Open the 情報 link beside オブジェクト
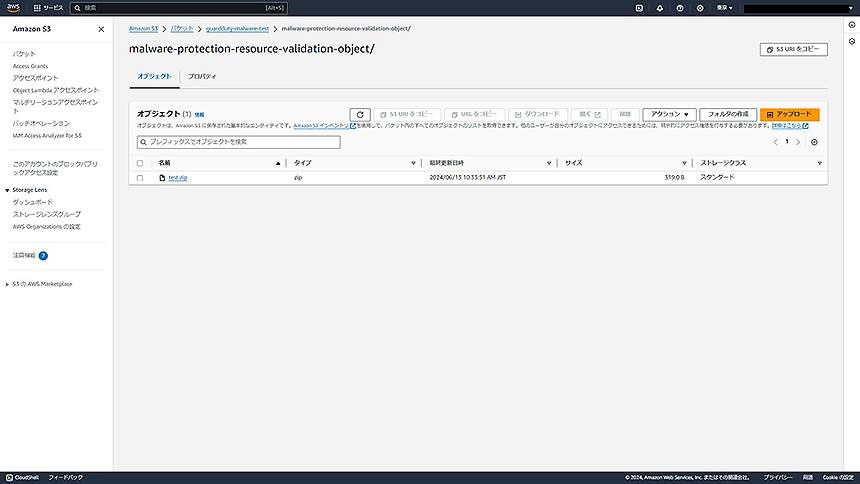Viewport: 860px width, 484px height. tap(199, 115)
